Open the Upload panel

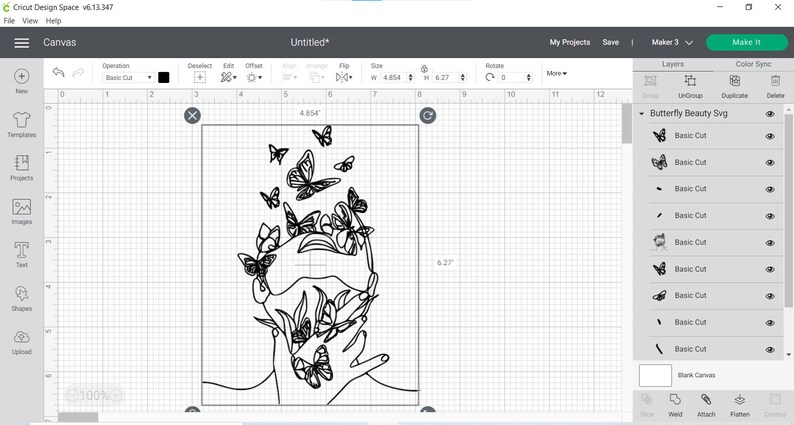click(21, 342)
